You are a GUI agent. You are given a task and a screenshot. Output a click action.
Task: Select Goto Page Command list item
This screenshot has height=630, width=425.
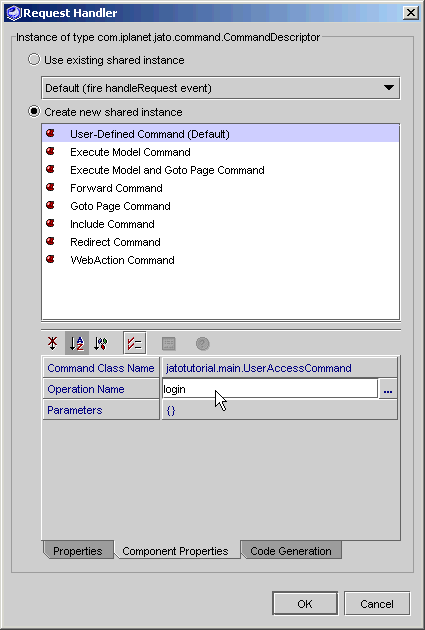tap(221, 206)
